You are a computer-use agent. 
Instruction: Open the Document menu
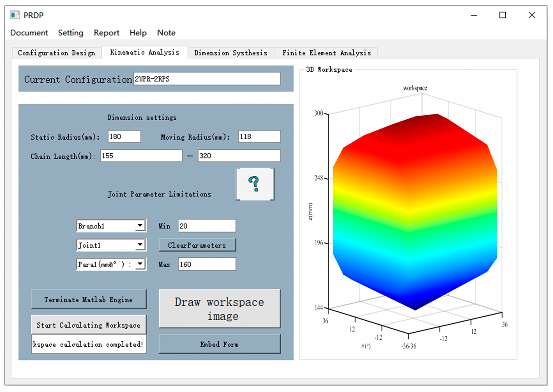(x=29, y=33)
